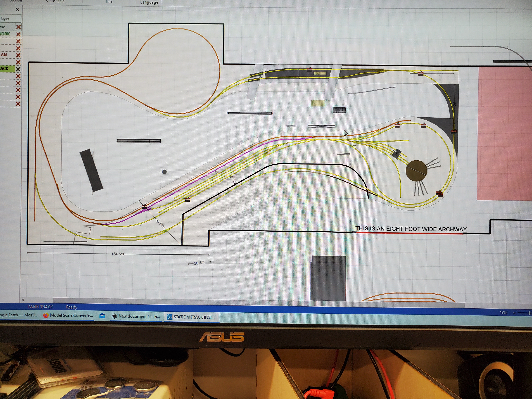Click the 20 3/4 dimension label
Screen dimensions: 532x399
click(x=199, y=263)
